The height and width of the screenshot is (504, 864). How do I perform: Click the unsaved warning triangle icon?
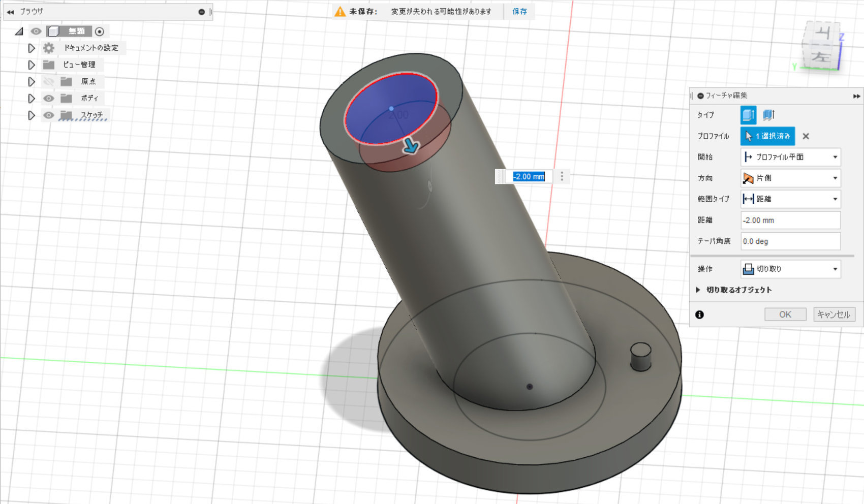click(340, 11)
